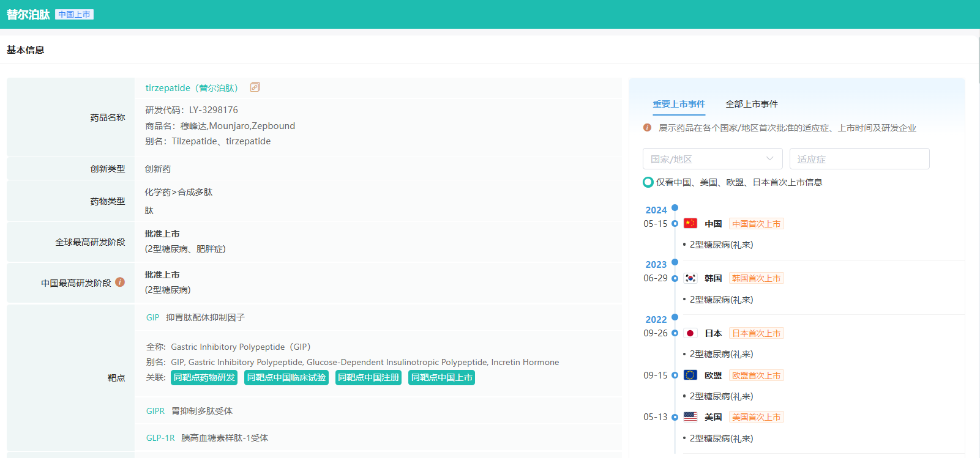Click the 胃抑制多肽受体 text

(202, 411)
